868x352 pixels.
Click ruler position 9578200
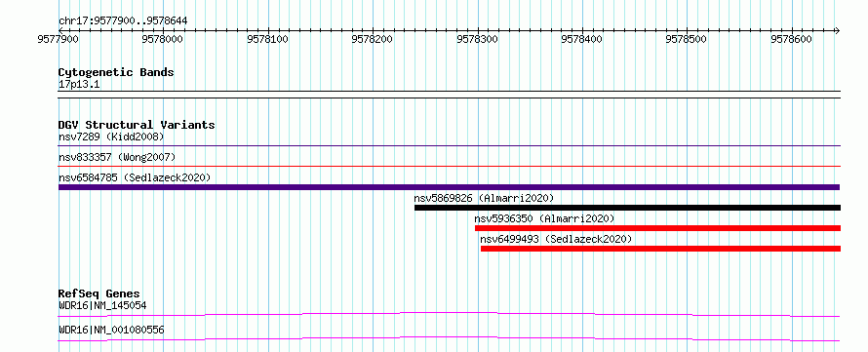373,39
